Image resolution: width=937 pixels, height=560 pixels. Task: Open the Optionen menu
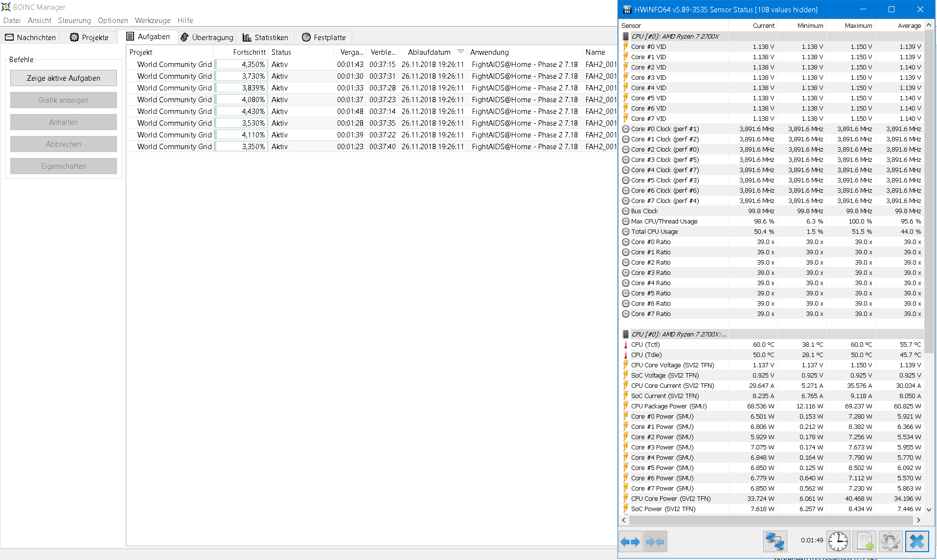(x=113, y=21)
